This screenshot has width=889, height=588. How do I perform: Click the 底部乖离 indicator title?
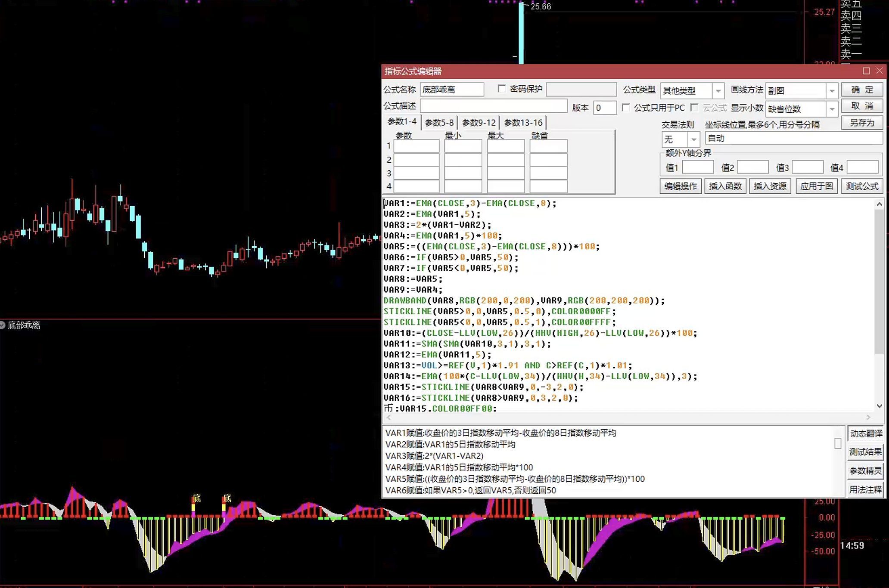[x=24, y=325]
